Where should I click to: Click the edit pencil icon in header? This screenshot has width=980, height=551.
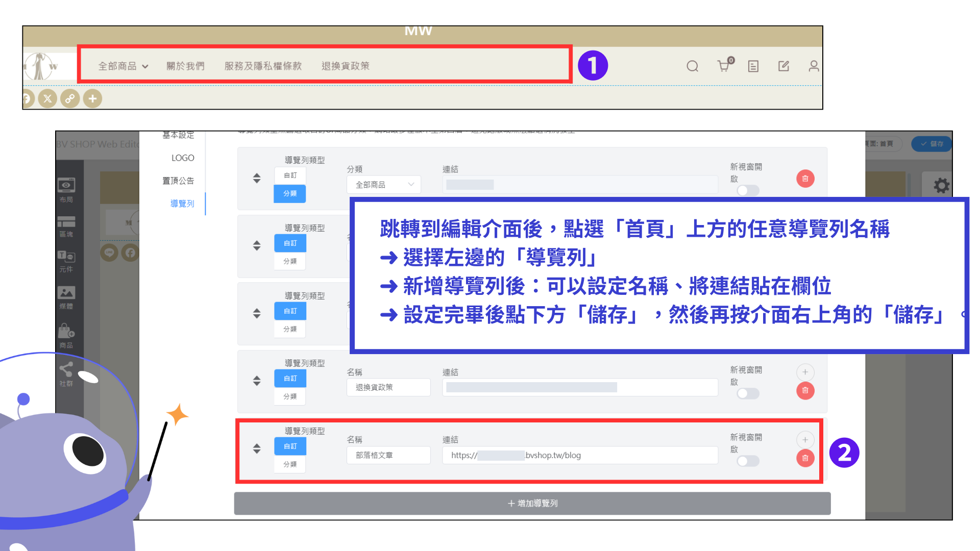(783, 66)
